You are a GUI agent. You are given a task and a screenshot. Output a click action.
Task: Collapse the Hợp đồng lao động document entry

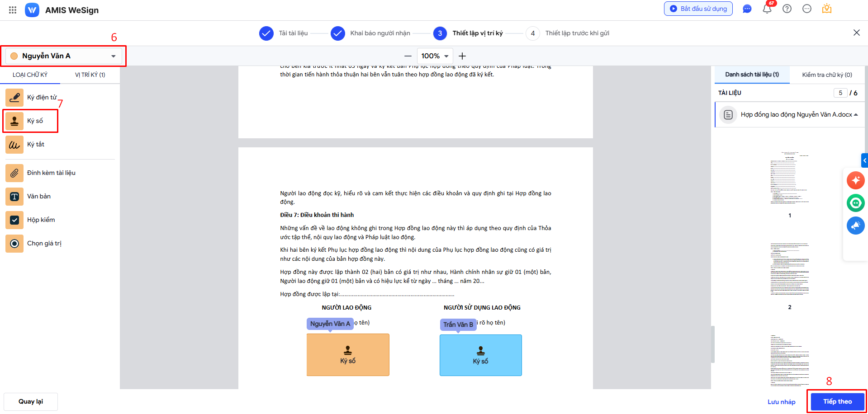coord(856,115)
